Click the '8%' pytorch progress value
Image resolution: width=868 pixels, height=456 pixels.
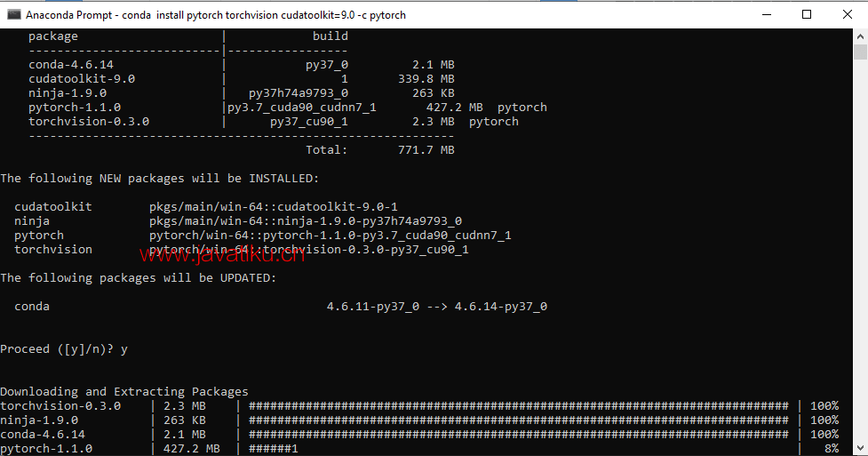(832, 449)
